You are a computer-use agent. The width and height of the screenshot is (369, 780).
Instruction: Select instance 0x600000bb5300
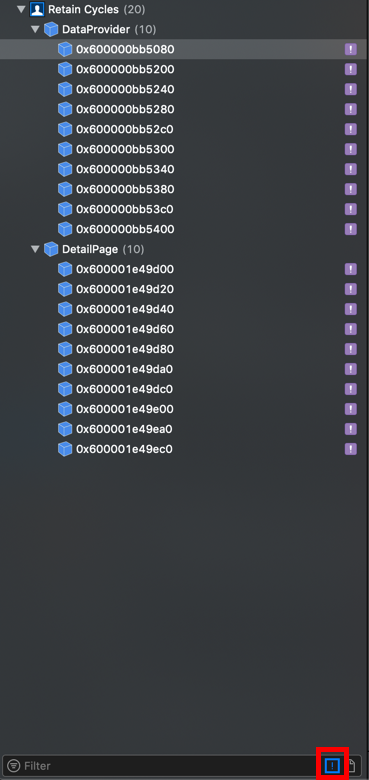[x=184, y=149]
